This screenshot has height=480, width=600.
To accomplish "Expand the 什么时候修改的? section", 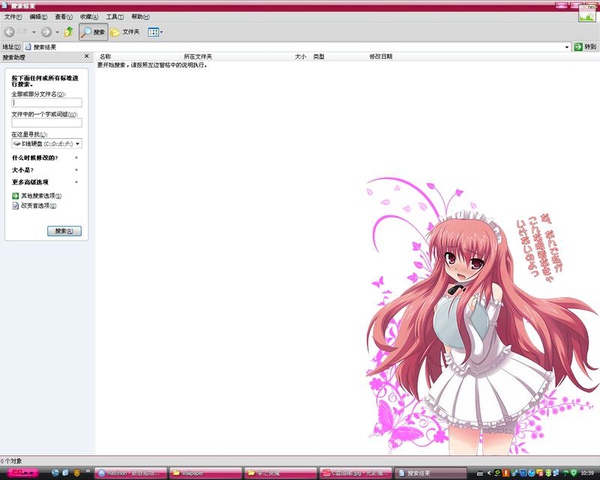I will pyautogui.click(x=45, y=158).
